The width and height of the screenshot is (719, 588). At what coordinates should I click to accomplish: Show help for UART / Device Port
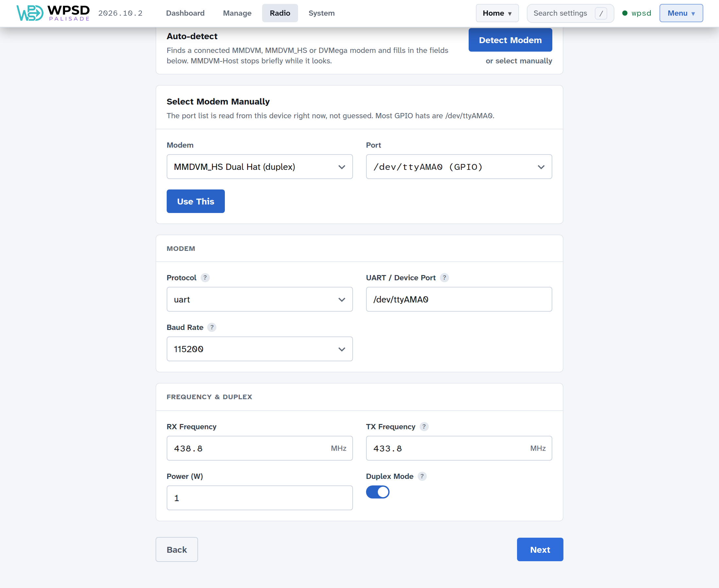(x=444, y=278)
